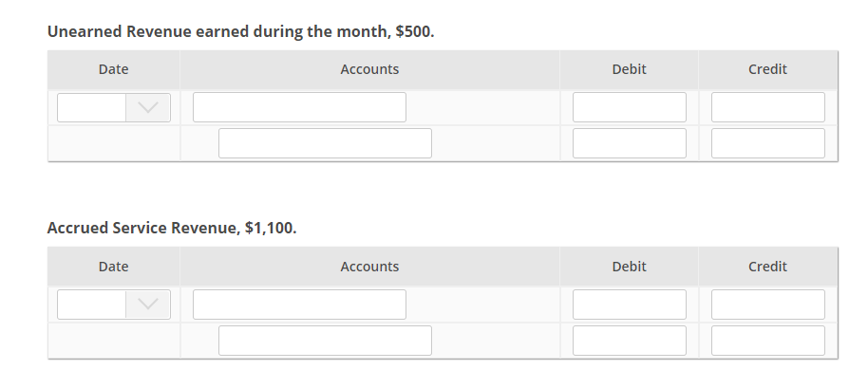Open the date dropdown for the Unearned Revenue entry

pos(113,107)
